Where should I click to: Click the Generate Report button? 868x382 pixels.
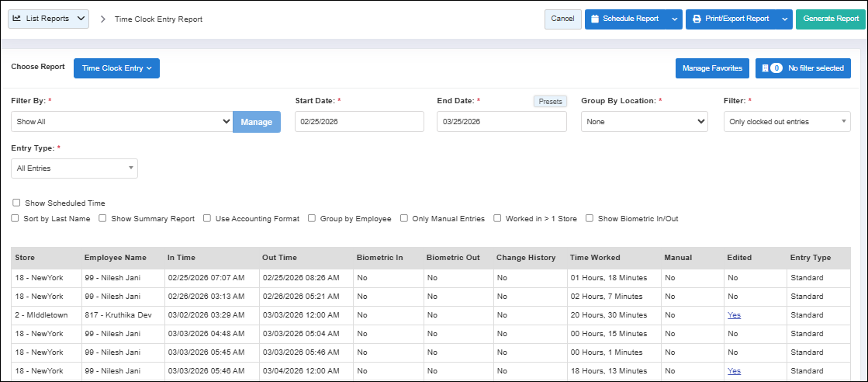pyautogui.click(x=831, y=19)
